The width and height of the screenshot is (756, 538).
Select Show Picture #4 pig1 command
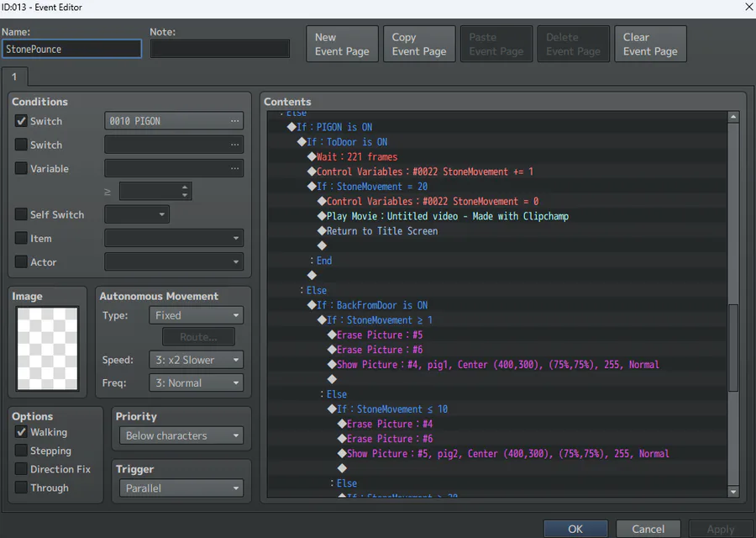pyautogui.click(x=497, y=365)
